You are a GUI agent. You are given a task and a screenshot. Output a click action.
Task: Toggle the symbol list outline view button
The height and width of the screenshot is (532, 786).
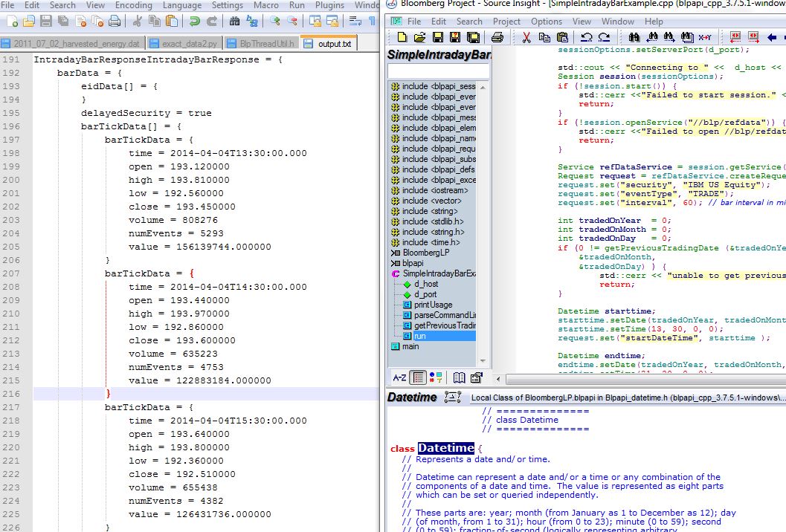pyautogui.click(x=418, y=377)
